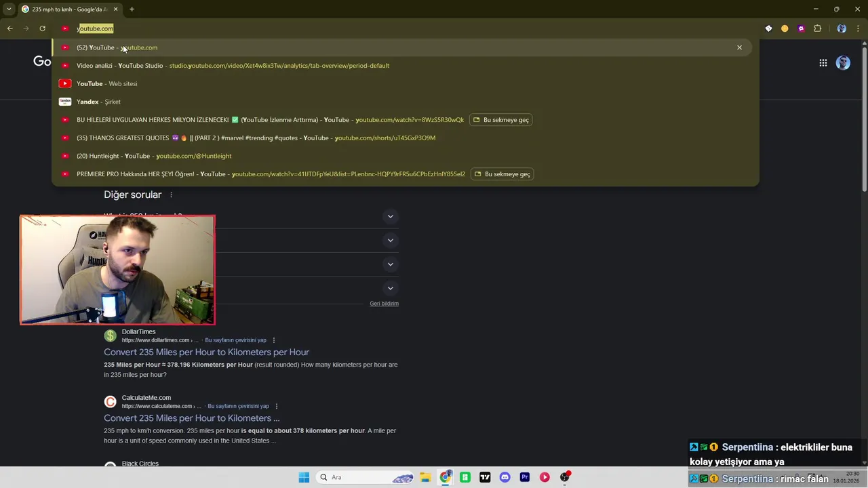Expand the first Diğer sorular question
The height and width of the screenshot is (488, 868).
coord(390,216)
